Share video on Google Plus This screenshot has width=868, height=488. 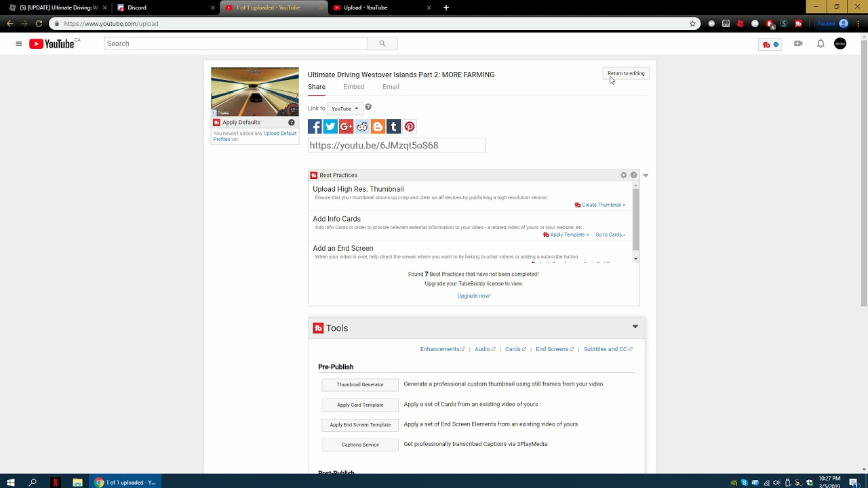coord(346,127)
